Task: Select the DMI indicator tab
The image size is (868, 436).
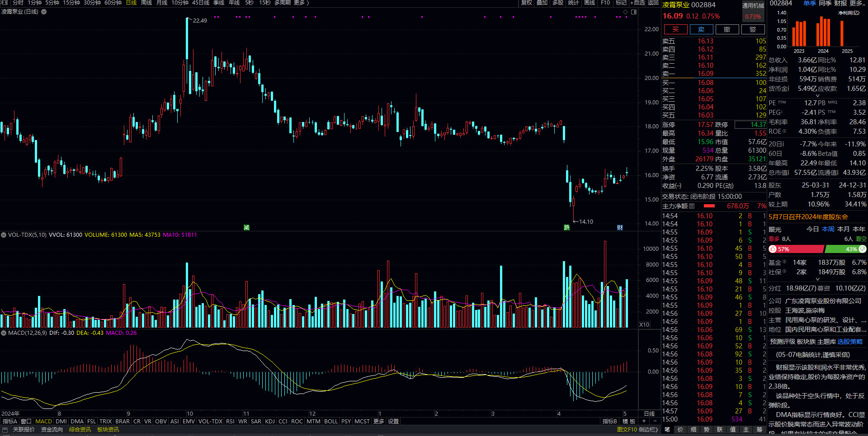Action: coord(61,422)
